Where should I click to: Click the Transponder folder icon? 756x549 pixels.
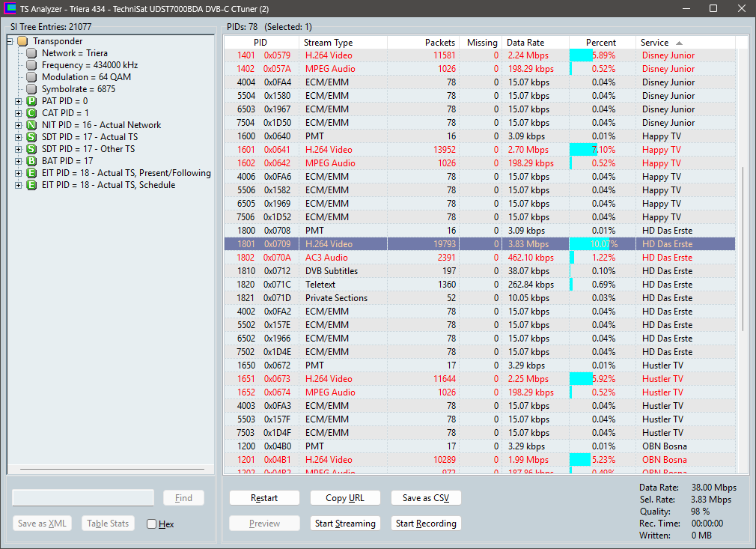pos(22,41)
